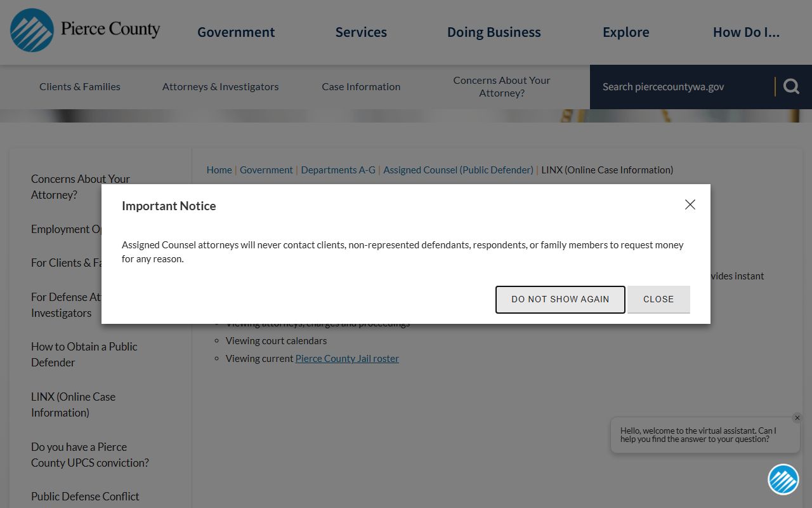
Task: Dismiss the virtual assistant welcome bubble
Action: tap(797, 418)
